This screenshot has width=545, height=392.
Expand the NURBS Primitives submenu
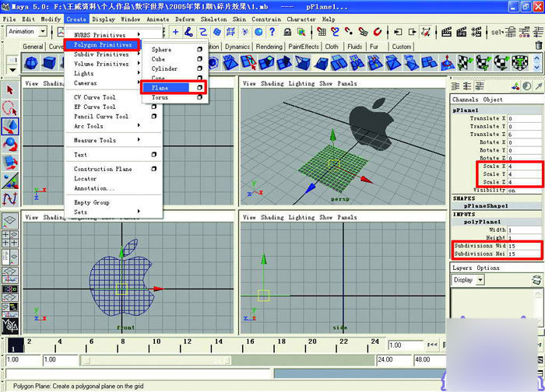click(139, 34)
